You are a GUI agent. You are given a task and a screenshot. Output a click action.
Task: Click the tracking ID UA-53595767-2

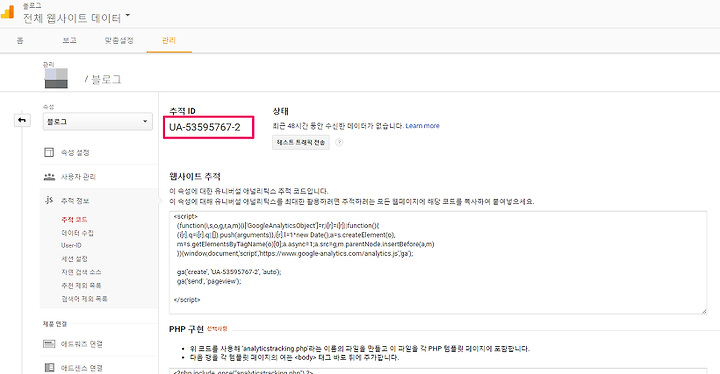point(205,127)
